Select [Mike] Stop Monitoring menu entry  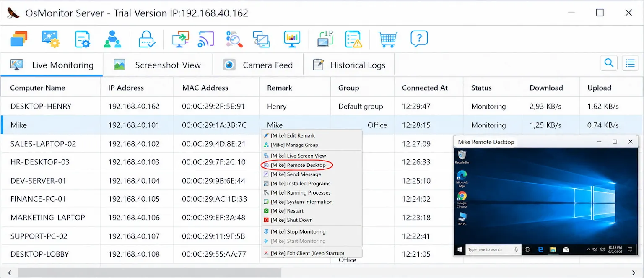pyautogui.click(x=311, y=231)
